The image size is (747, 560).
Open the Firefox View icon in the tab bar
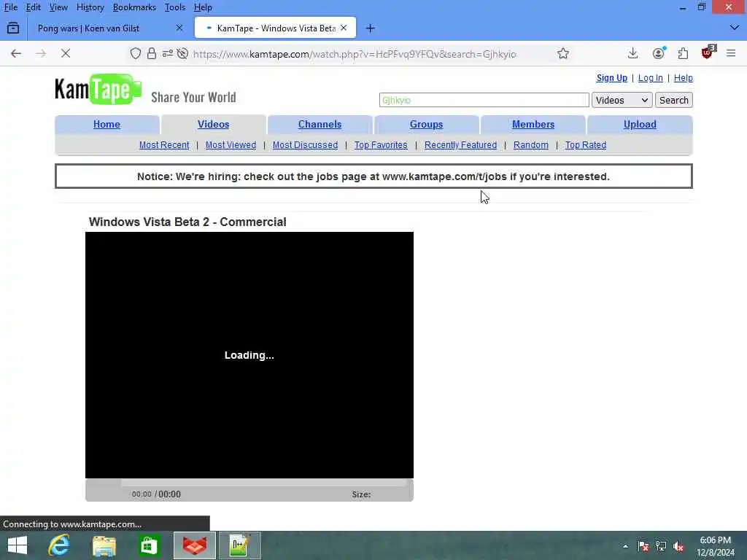coord(13,28)
